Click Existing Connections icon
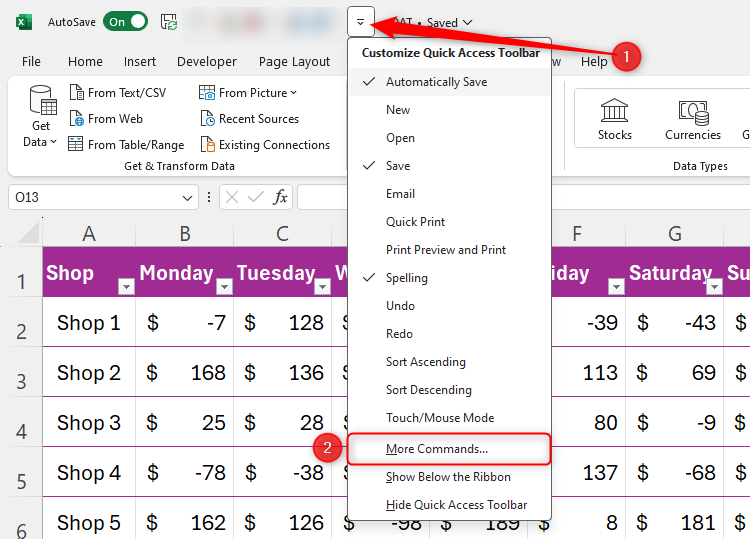 tap(208, 145)
